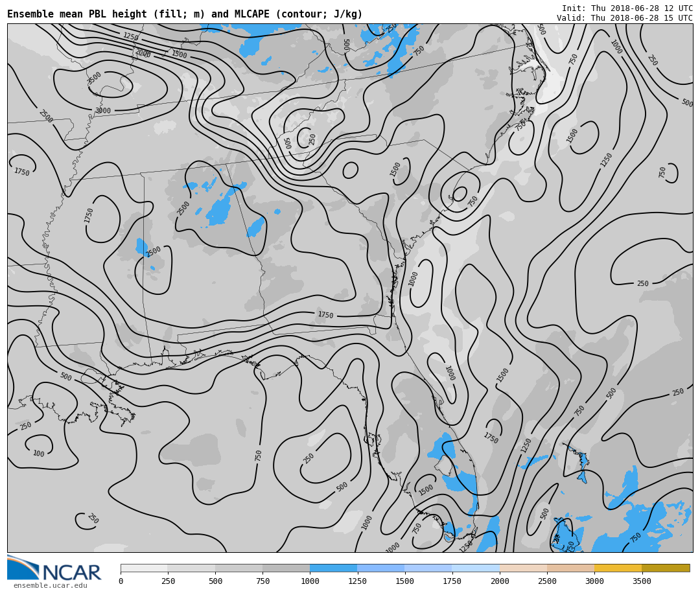Click the colorbar tick label 3500
Screen dimensions: 700x593
(642, 581)
